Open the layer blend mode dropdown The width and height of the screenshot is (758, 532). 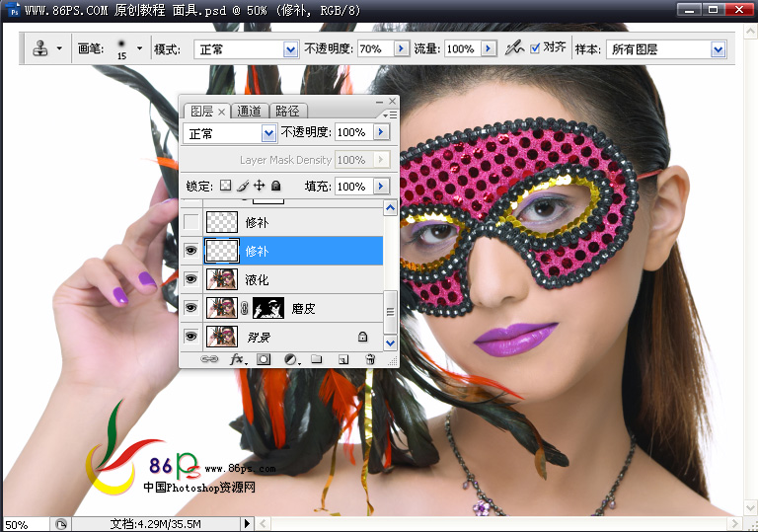[x=268, y=132]
